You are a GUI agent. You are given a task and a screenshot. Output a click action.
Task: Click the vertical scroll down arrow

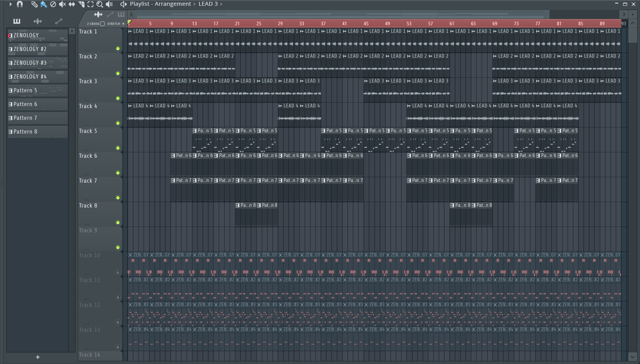(632, 356)
